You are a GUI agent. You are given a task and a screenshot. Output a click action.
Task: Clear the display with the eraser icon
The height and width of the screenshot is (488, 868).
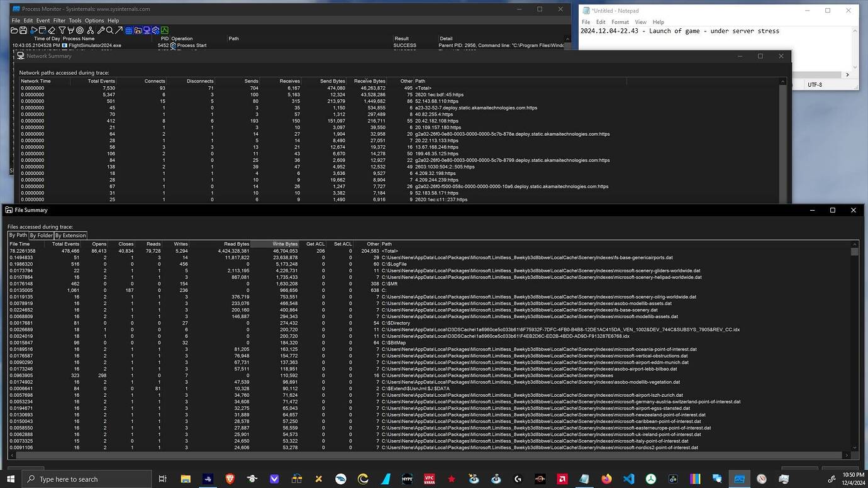[52, 30]
